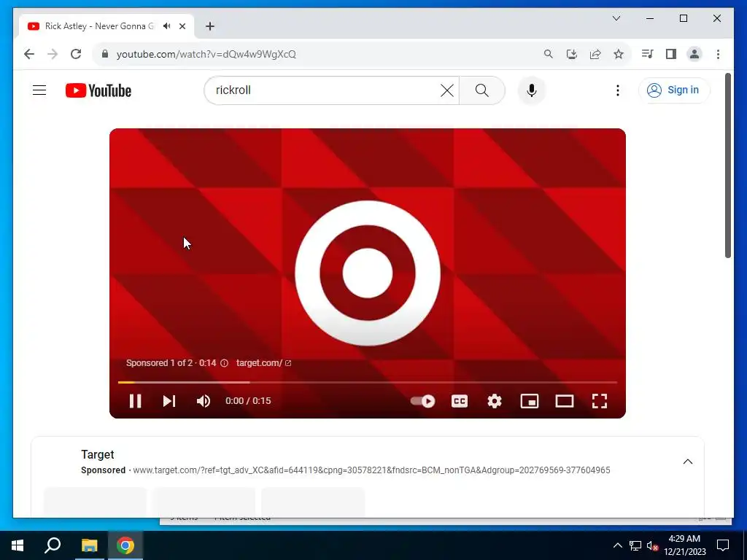The height and width of the screenshot is (560, 747).
Task: Collapse the Target sponsored panel
Action: coord(687,462)
